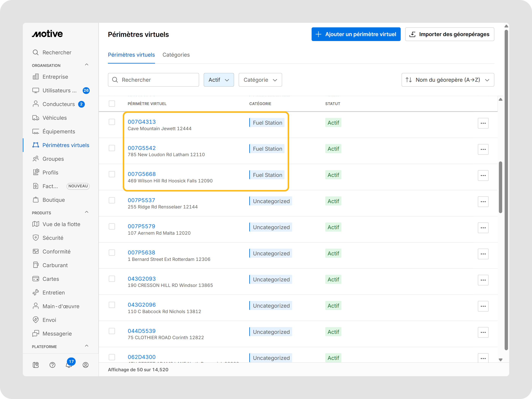Go to Sécurité shield item
The height and width of the screenshot is (399, 532).
(x=53, y=238)
